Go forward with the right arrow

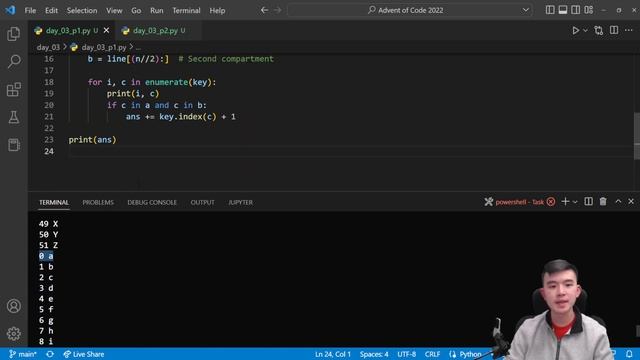click(x=278, y=10)
